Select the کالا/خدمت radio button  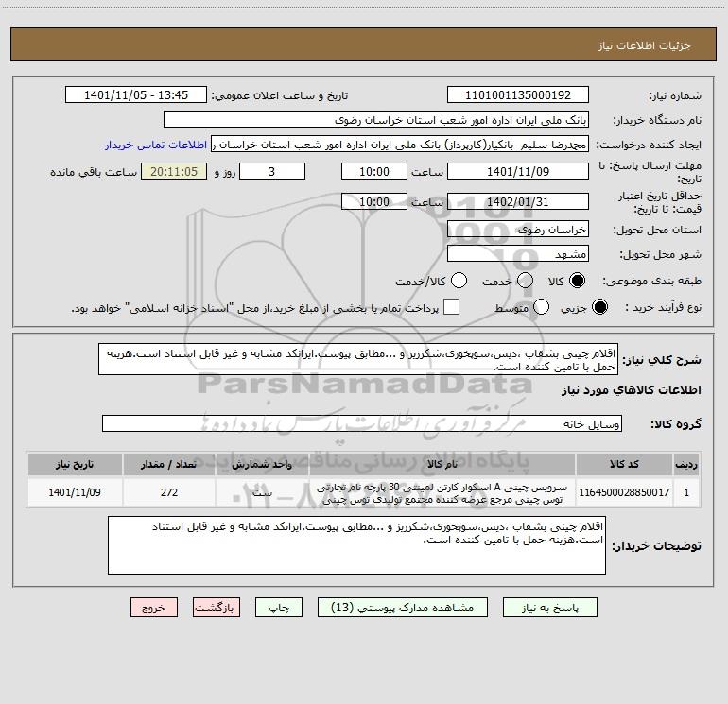pyautogui.click(x=459, y=281)
